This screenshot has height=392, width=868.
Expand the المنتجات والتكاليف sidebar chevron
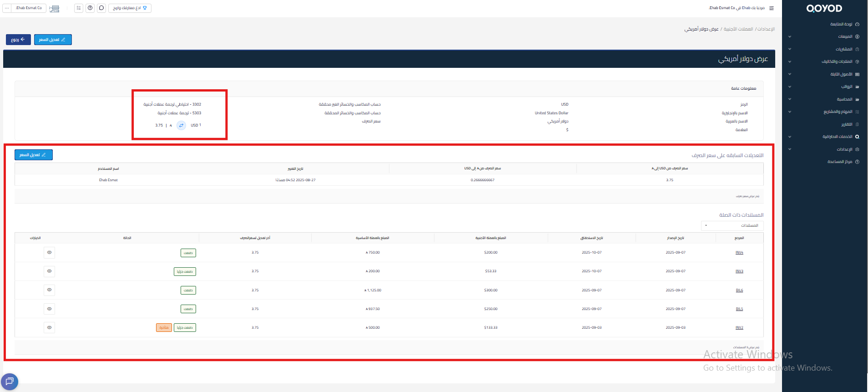coord(789,61)
